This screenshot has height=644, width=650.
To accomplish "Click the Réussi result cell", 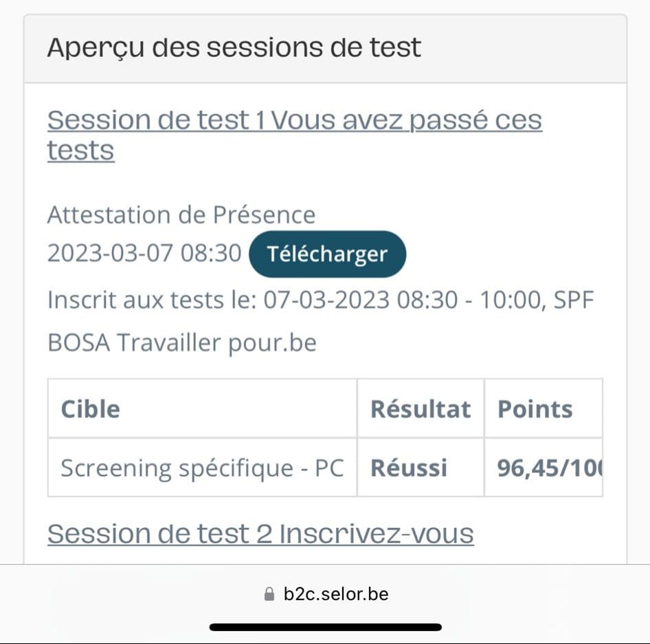I will 409,468.
